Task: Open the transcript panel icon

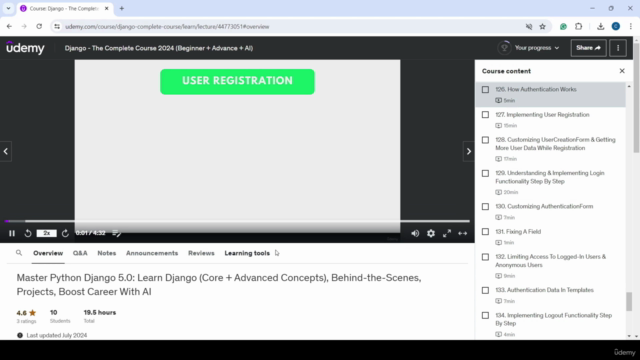Action: (x=116, y=233)
